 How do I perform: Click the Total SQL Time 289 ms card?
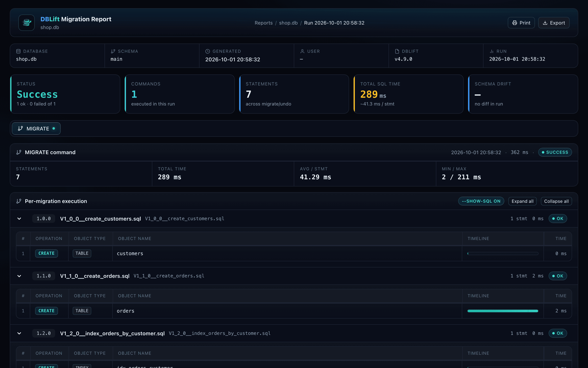pos(409,94)
